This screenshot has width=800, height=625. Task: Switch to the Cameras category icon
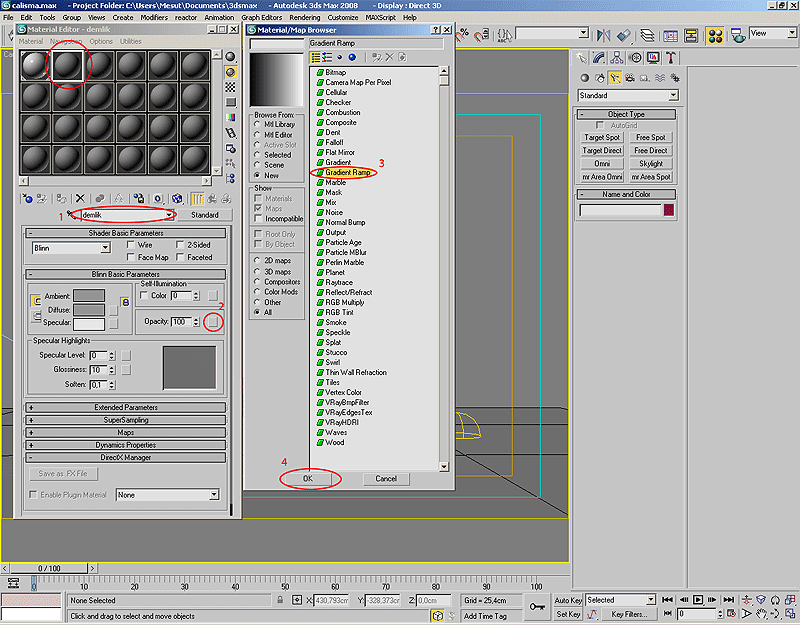click(630, 77)
